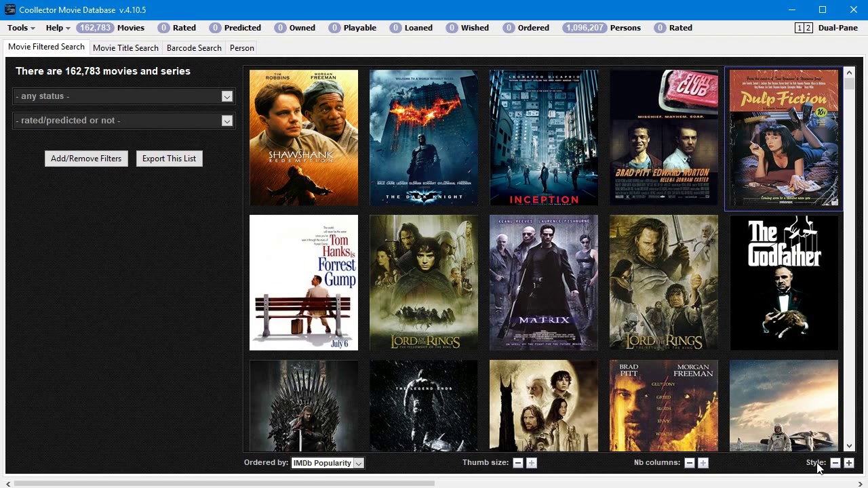Click the horizontal scrollbar at window bottom
Screen dimensions: 868x488
[224, 483]
